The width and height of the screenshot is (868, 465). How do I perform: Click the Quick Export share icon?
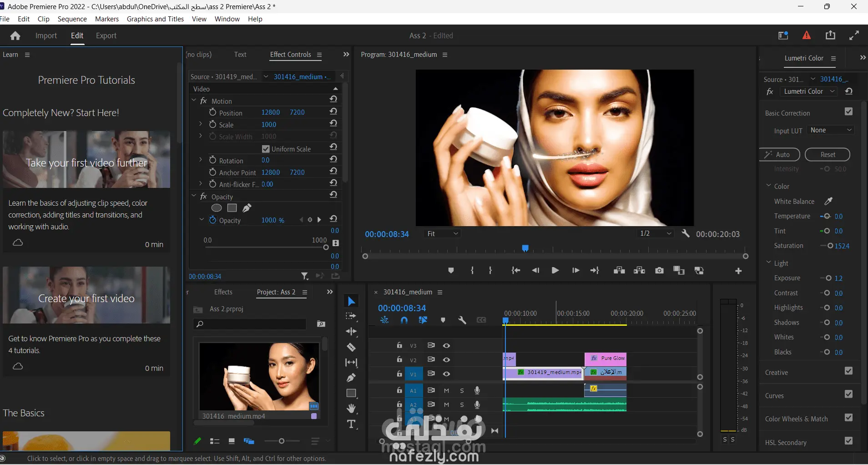830,35
